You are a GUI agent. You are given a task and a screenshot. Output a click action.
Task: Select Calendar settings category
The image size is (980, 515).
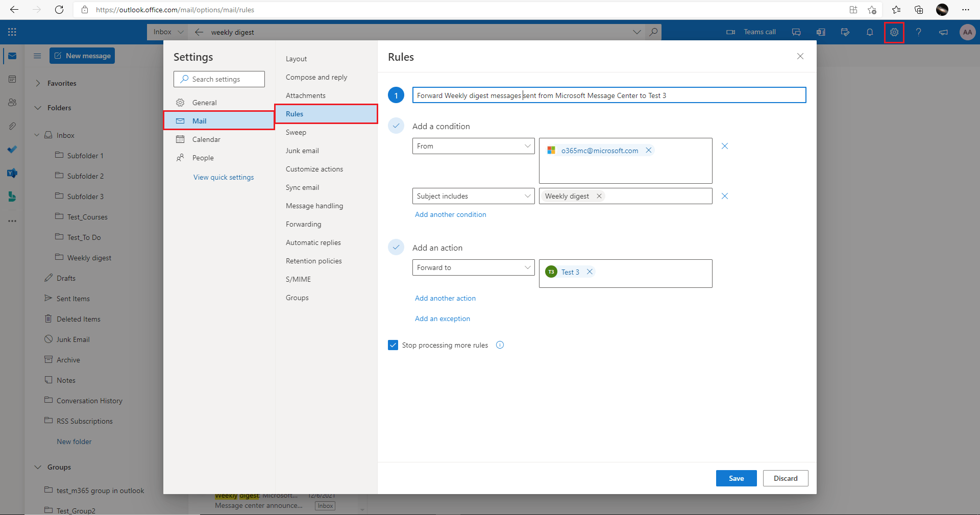pos(219,139)
